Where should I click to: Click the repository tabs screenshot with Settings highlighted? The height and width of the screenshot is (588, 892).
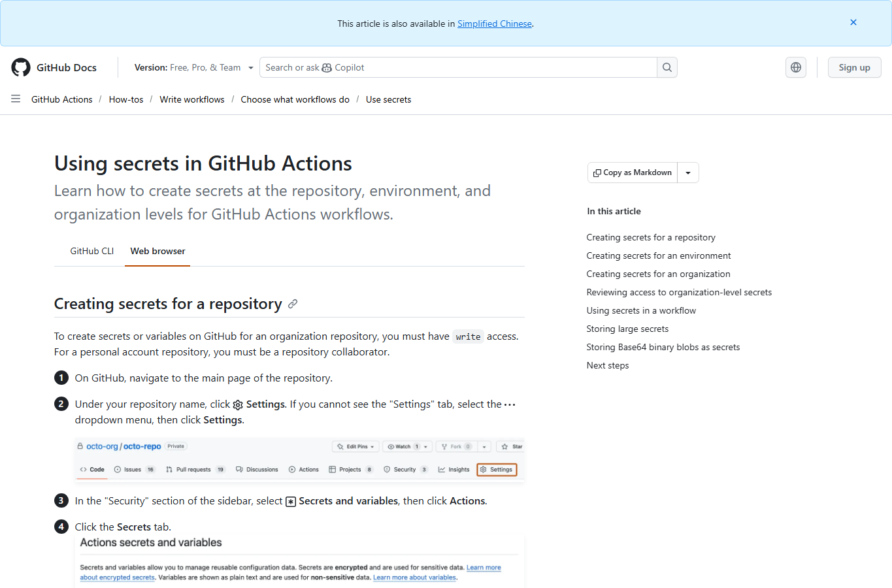pyautogui.click(x=300, y=460)
